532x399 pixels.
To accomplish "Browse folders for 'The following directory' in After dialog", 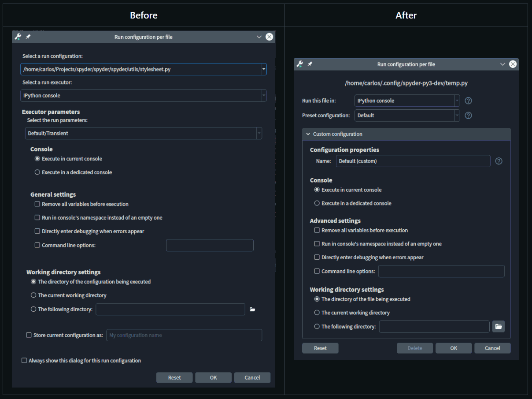I will 499,326.
